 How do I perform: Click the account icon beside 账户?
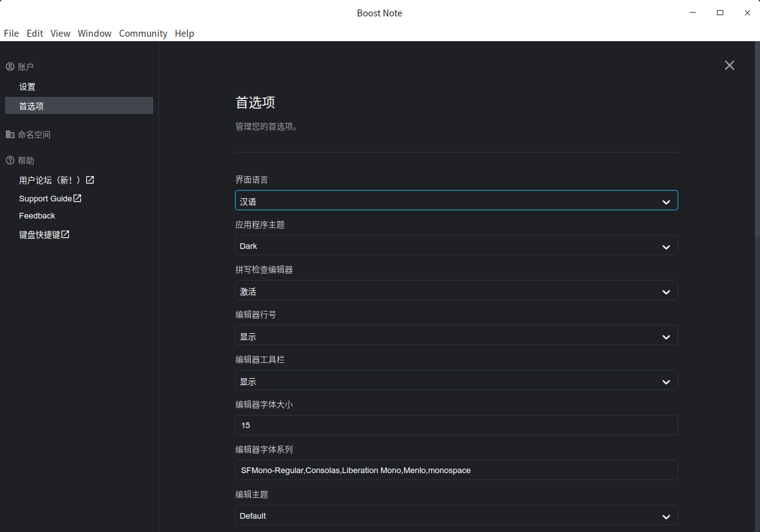coord(9,66)
